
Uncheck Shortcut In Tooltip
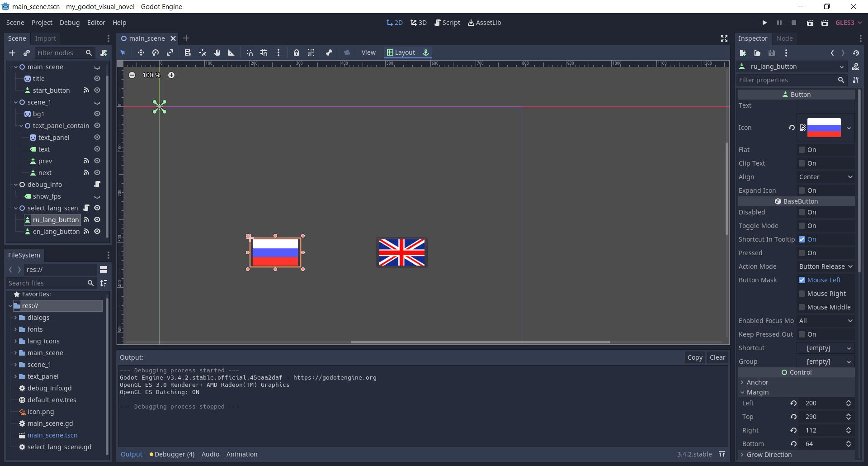tap(802, 239)
